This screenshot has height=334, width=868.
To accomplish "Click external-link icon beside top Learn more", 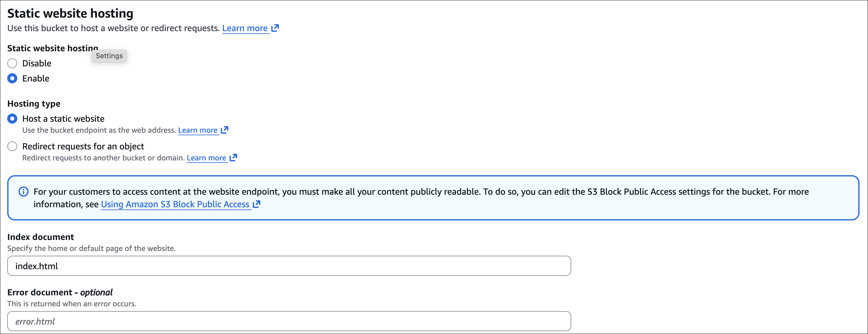I will [x=275, y=28].
